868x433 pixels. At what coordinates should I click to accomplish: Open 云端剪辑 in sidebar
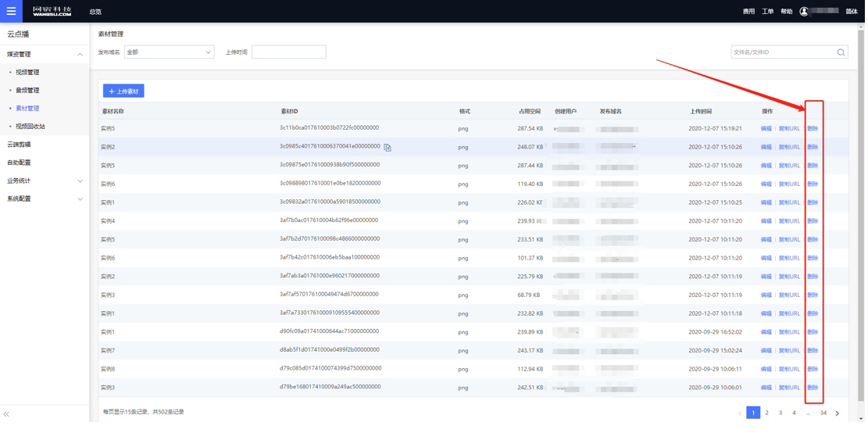pos(19,145)
